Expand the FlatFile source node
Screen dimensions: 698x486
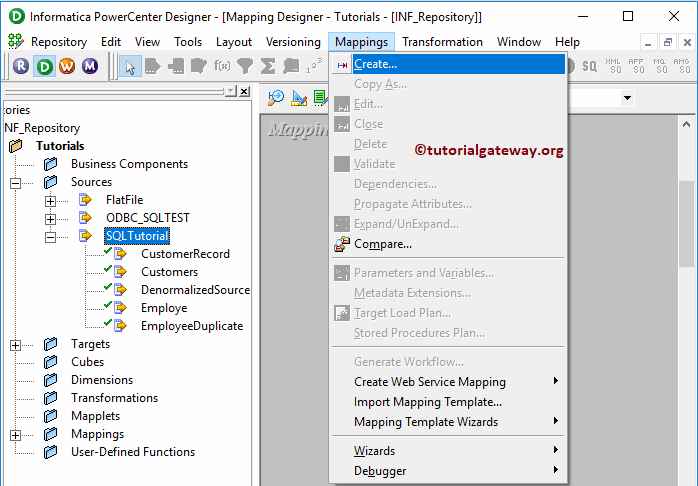click(50, 201)
